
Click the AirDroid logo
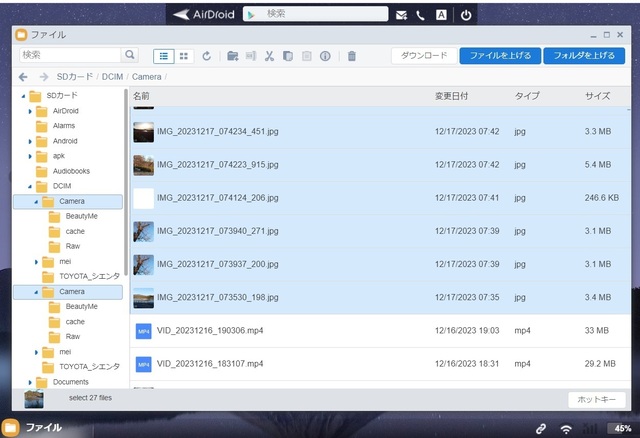coord(203,14)
